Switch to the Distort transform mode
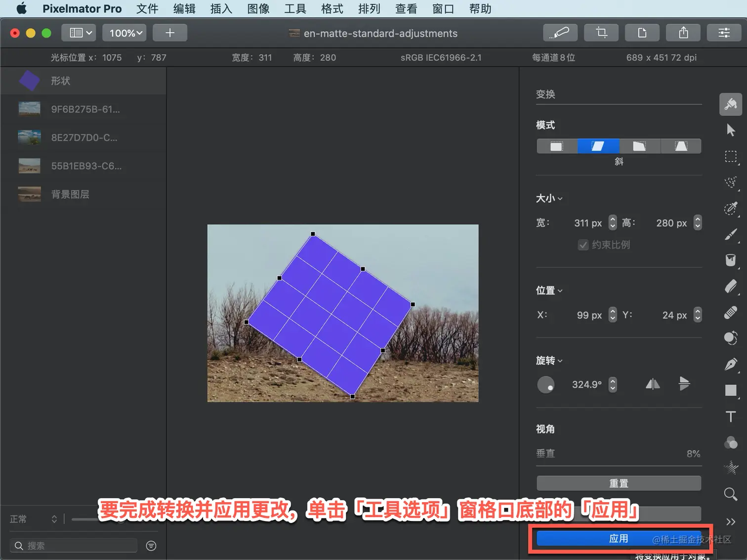This screenshot has height=560, width=747. (639, 146)
